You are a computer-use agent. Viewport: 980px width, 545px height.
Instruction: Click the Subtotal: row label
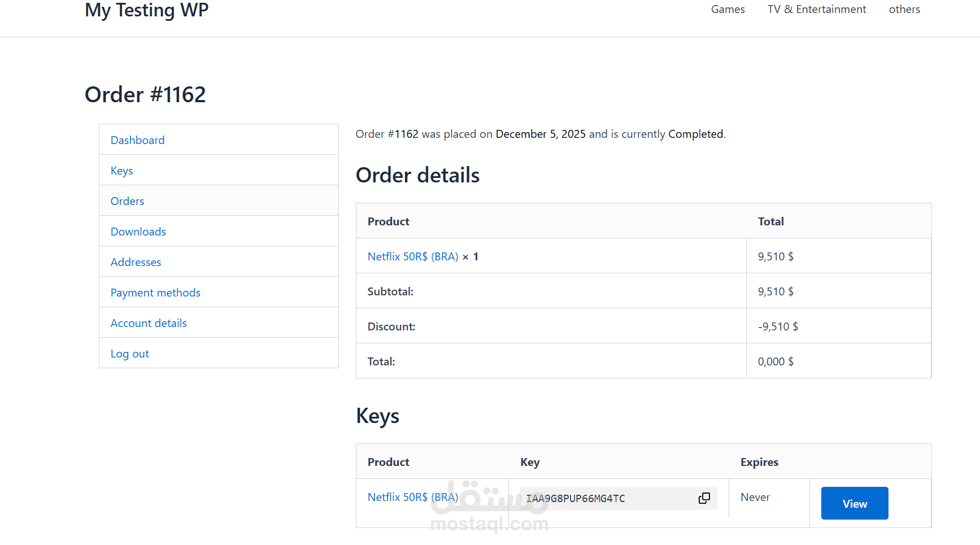pos(390,291)
